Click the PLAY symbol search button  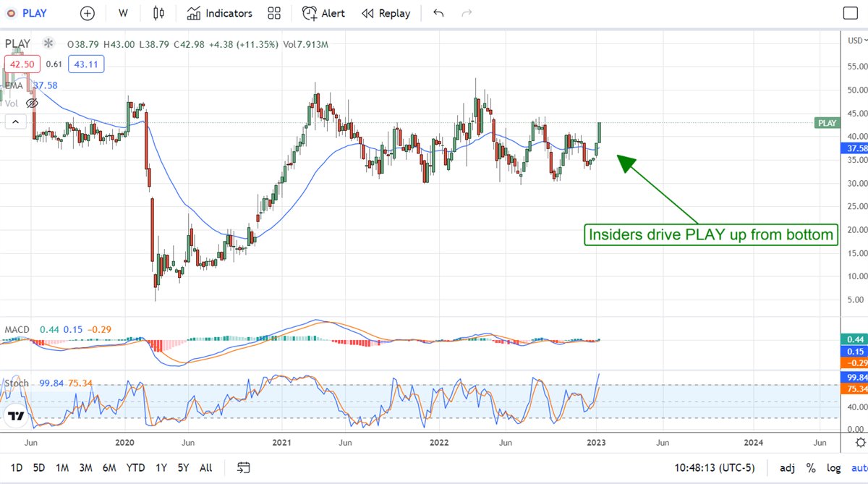click(27, 13)
